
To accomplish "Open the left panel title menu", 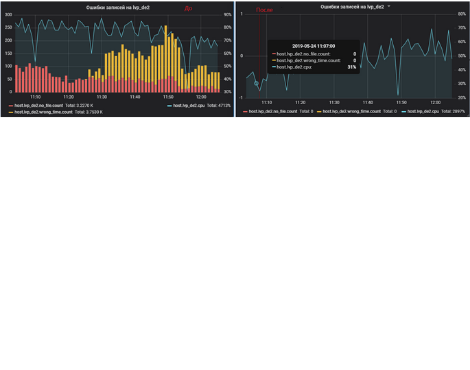I will (x=118, y=7).
